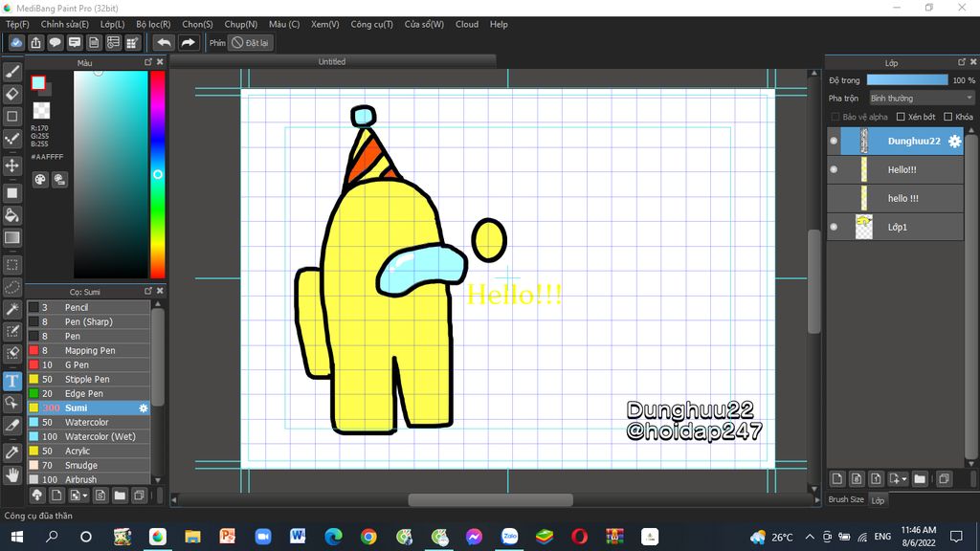Select the Divide frame tool
Screen dimensions: 980x551
coord(11,425)
